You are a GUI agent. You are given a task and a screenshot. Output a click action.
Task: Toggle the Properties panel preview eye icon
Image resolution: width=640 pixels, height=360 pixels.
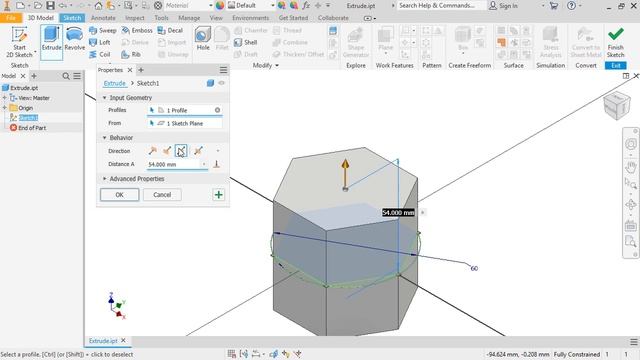coord(221,83)
